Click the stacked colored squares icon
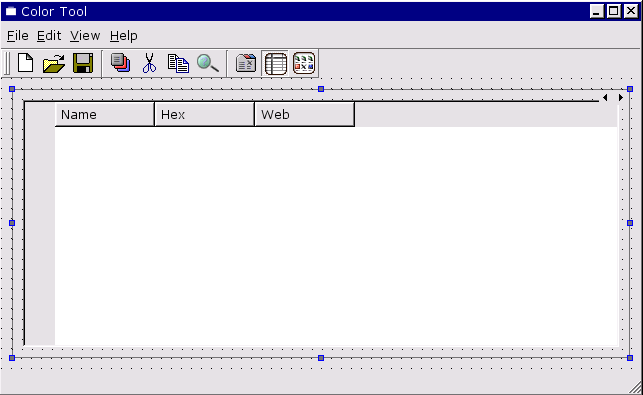The width and height of the screenshot is (643, 395). pyautogui.click(x=121, y=63)
